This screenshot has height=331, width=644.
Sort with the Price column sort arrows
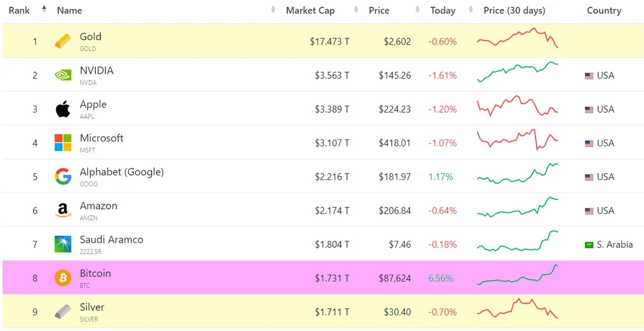417,10
